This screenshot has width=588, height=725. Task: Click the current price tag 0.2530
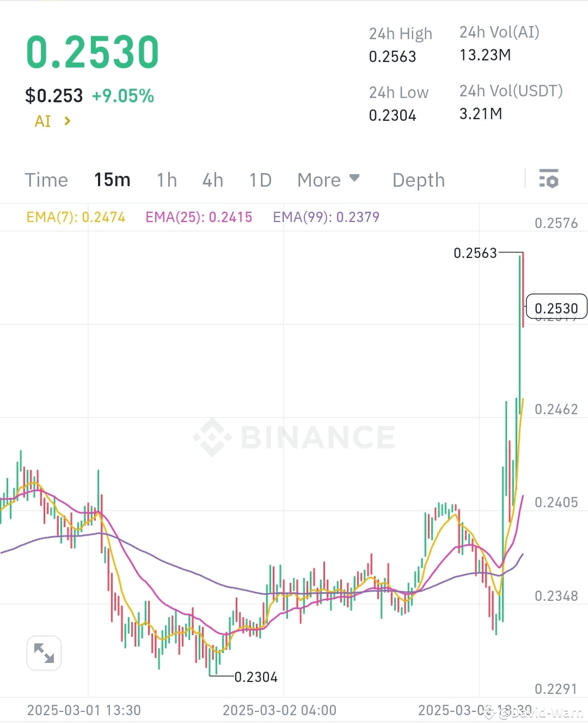tap(556, 307)
